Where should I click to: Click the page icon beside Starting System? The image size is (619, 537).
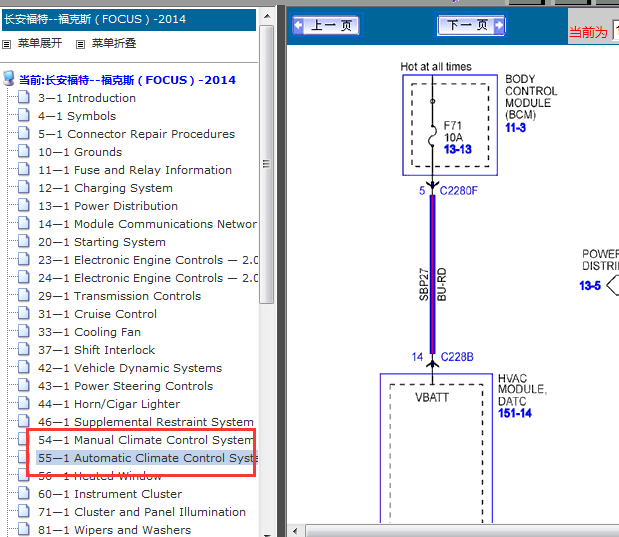(x=24, y=241)
